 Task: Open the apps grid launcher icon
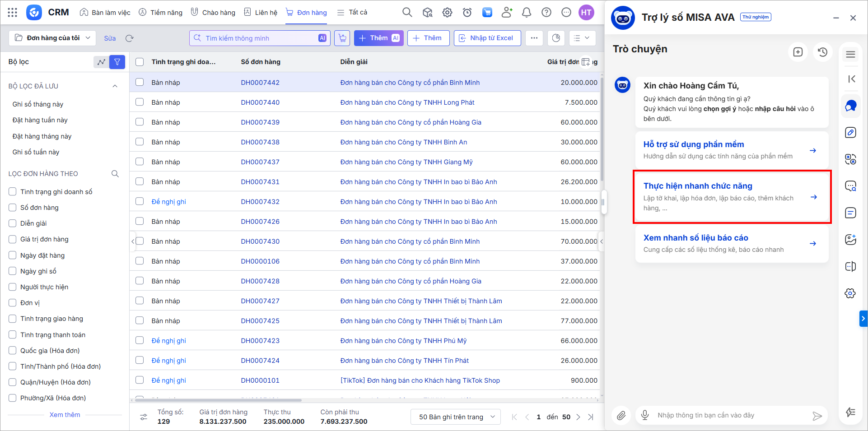click(13, 13)
